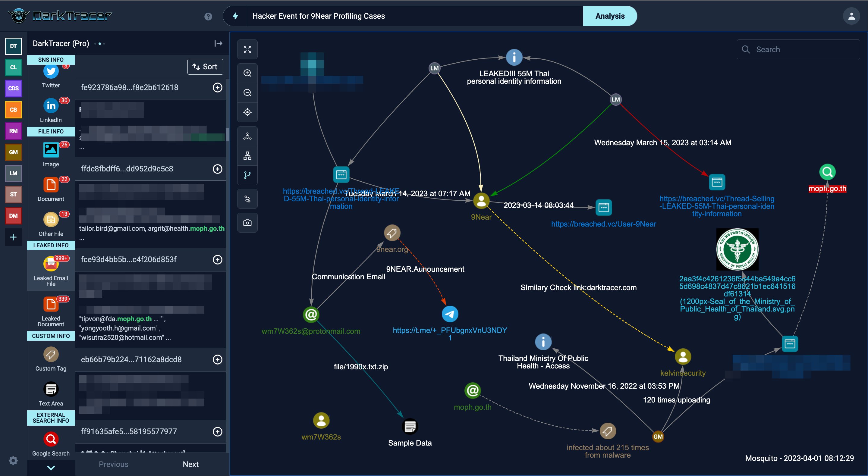Select Custom Tag item
This screenshot has height=476, width=868.
51,359
